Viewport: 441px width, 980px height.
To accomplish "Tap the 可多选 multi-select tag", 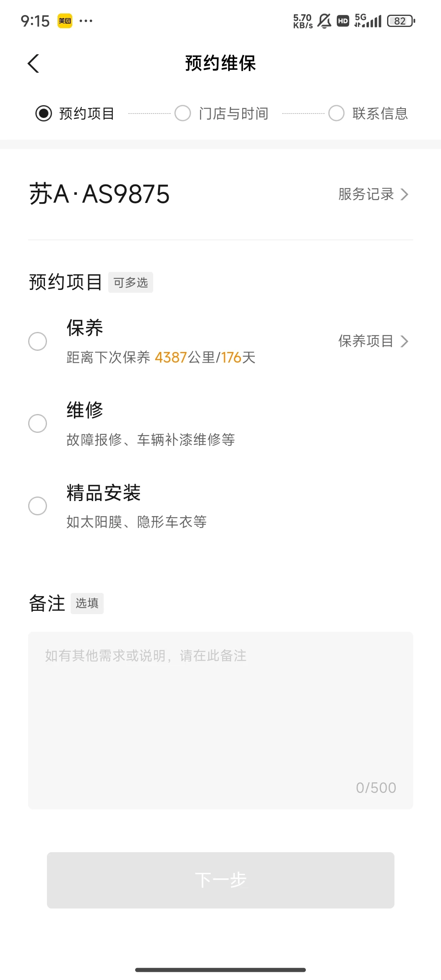I will [x=131, y=283].
